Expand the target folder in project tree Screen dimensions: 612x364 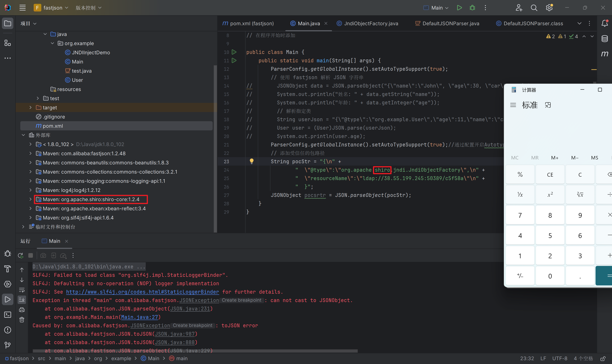30,107
